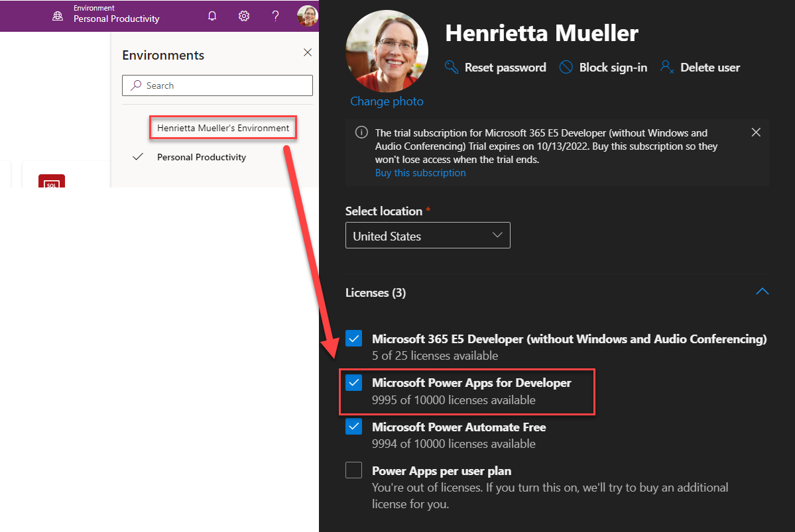Click the environment globe icon
795x532 pixels.
[58, 16]
